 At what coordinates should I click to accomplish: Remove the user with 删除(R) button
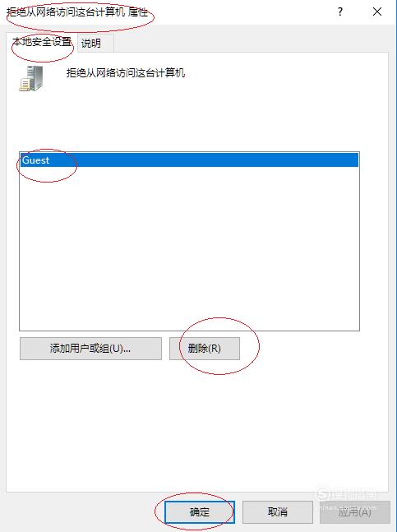[205, 349]
